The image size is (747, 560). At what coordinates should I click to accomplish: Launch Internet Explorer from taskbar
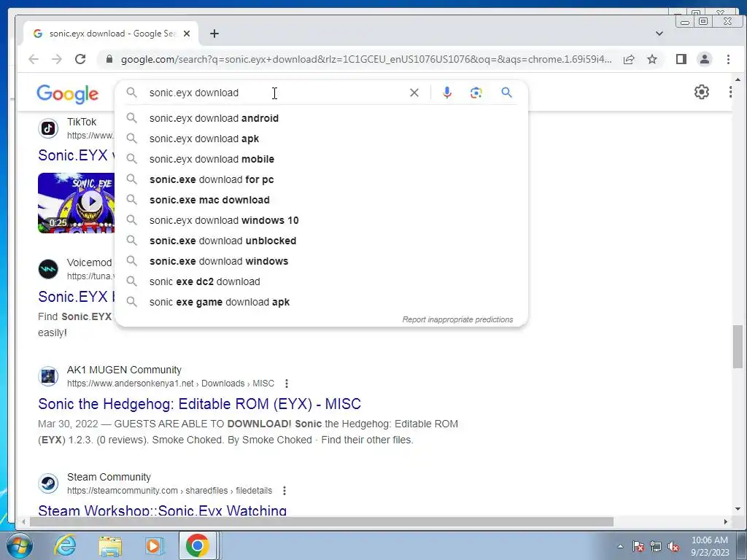(x=64, y=545)
